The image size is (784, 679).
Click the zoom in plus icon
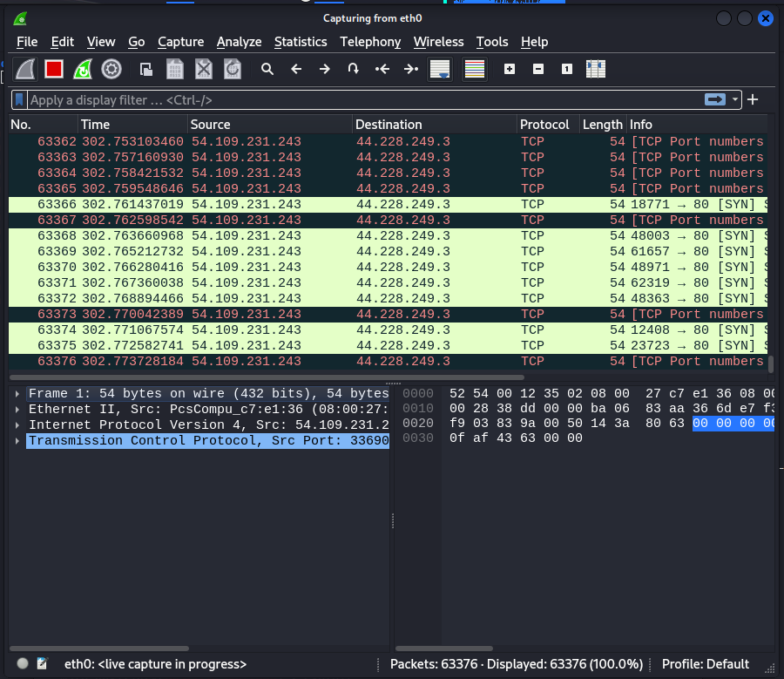[510, 69]
